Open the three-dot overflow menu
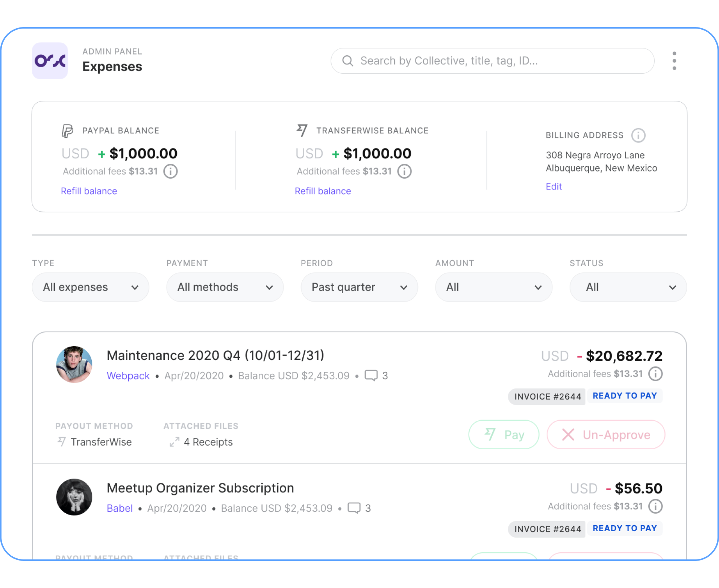 [x=674, y=61]
